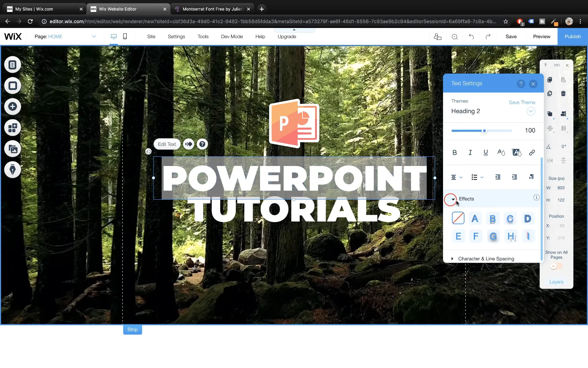Collapse the Effects section
The height and width of the screenshot is (368, 588).
(453, 199)
